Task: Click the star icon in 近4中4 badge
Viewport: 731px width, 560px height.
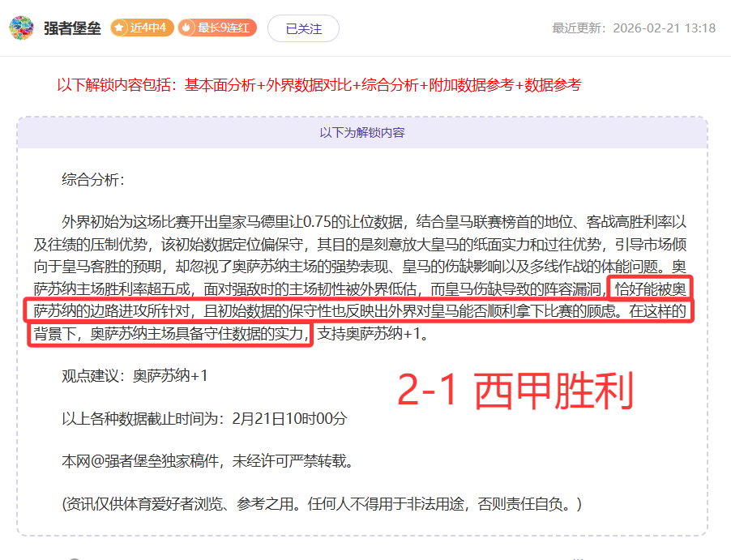Action: (x=119, y=28)
